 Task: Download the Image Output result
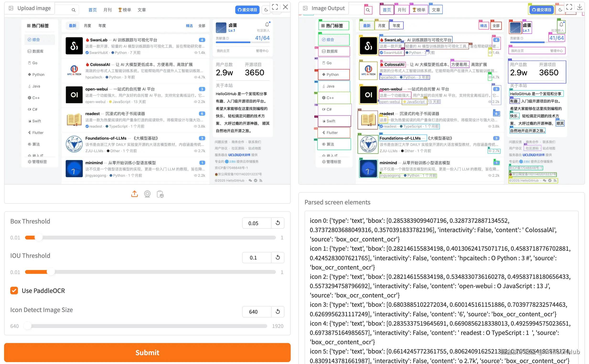pos(580,7)
